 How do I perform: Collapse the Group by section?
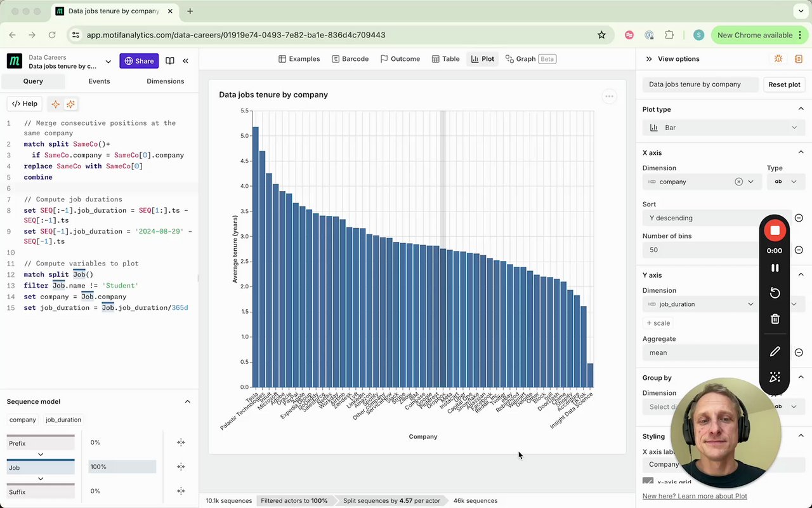click(801, 378)
